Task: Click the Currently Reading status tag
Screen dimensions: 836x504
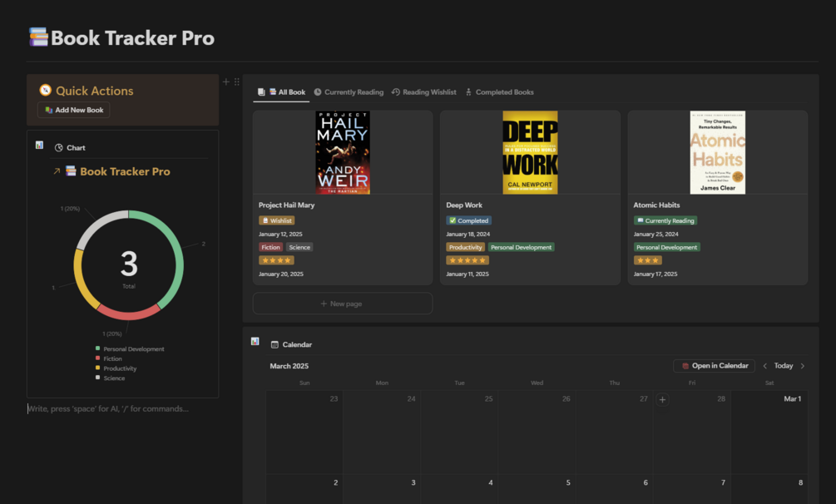Action: tap(665, 220)
